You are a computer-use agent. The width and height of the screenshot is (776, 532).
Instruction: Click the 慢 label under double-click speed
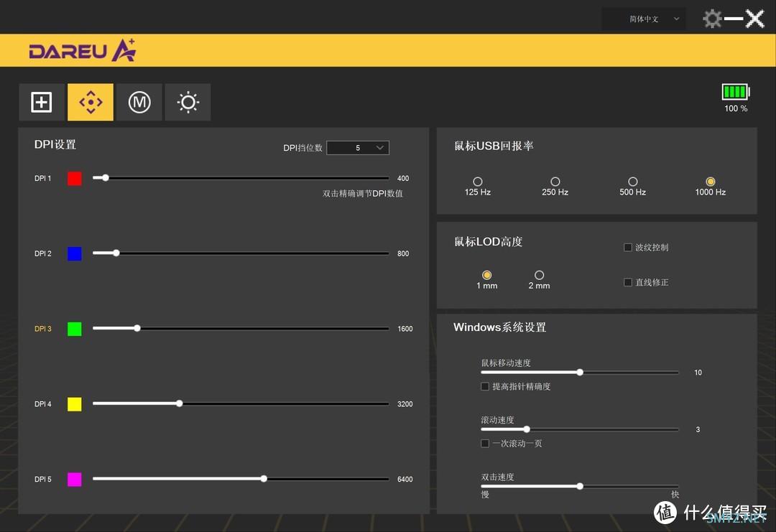pyautogui.click(x=485, y=495)
